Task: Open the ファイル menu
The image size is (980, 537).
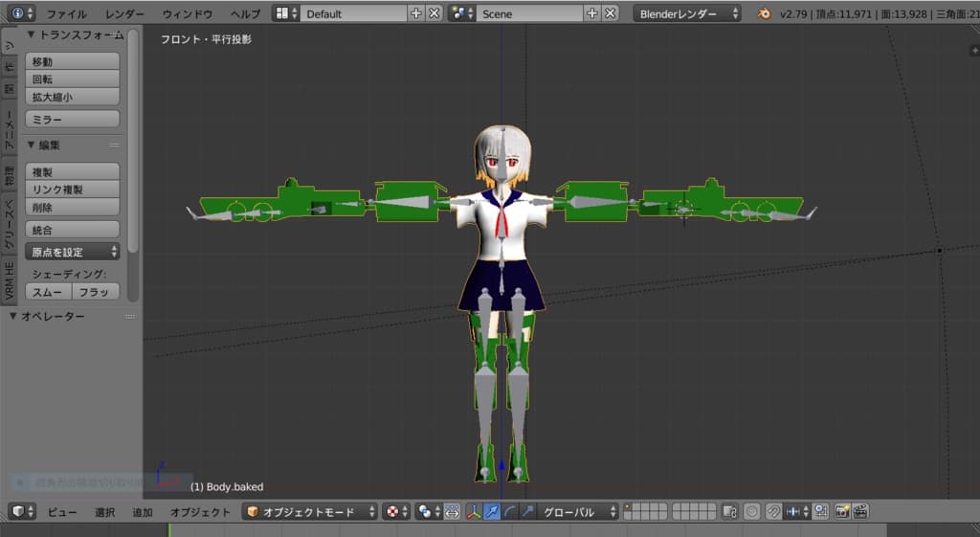Action: point(66,14)
